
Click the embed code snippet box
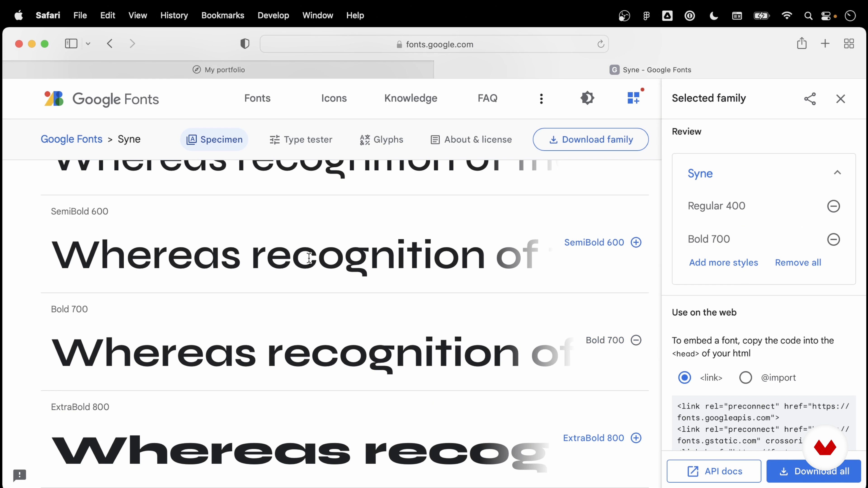pos(764,423)
